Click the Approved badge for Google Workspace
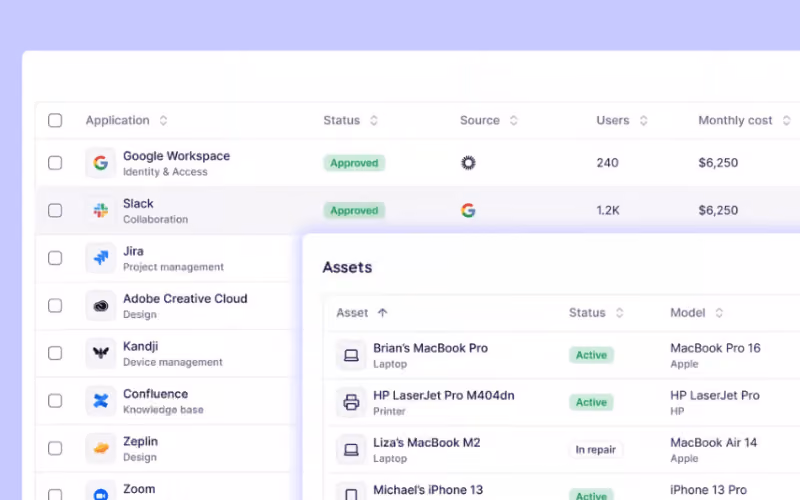The width and height of the screenshot is (800, 500). [x=354, y=163]
